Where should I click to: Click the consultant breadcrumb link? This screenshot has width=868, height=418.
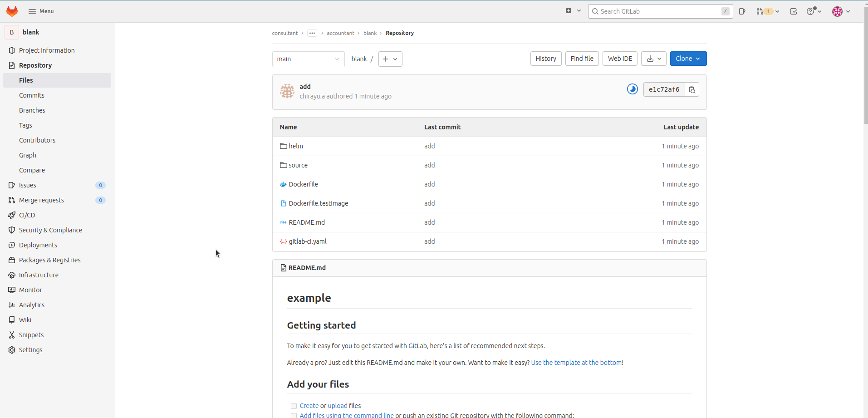[x=285, y=33]
